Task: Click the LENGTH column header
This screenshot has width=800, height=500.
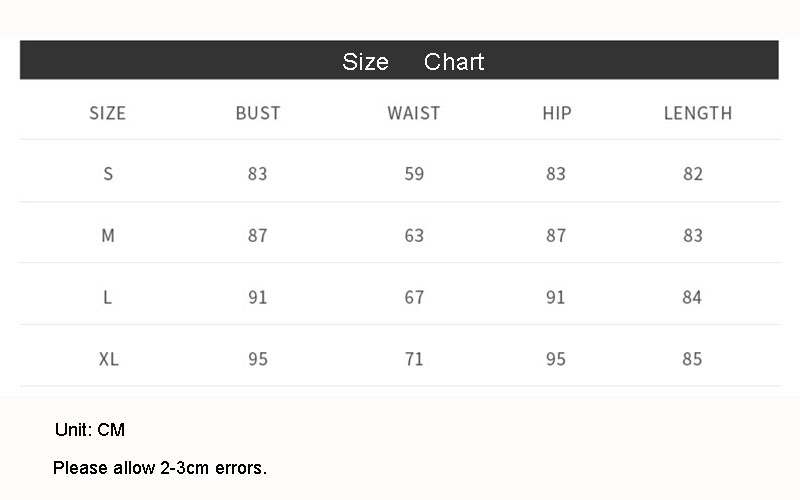Action: [x=698, y=113]
